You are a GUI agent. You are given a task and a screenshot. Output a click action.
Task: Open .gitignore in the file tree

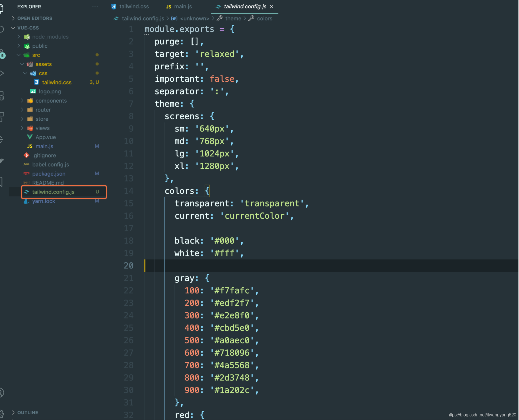[x=44, y=155]
